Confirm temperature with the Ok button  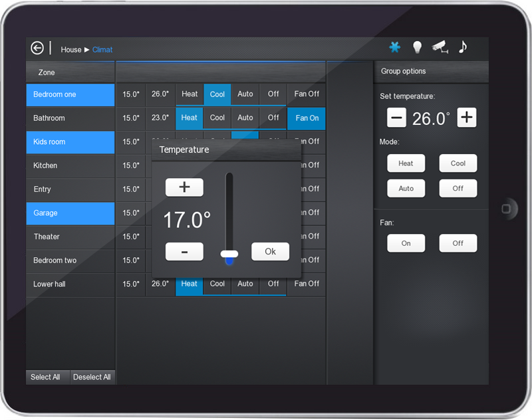point(270,251)
